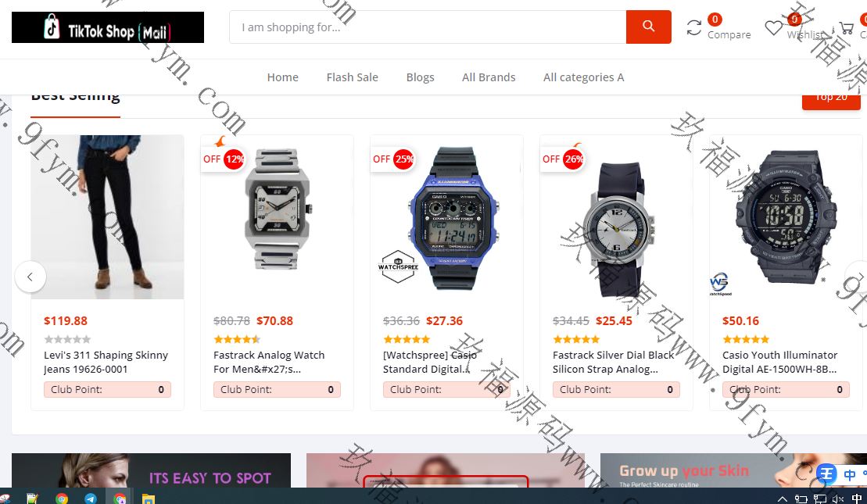Screen dimensions: 867x504
Task: Open Levi's 311 Shaping Skinny Jeans link
Action: [106, 362]
